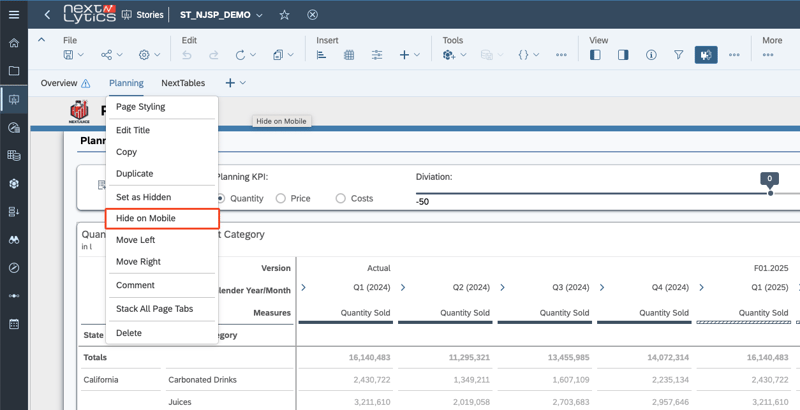This screenshot has height=410, width=800.
Task: Open the left side panel view
Action: [595, 55]
